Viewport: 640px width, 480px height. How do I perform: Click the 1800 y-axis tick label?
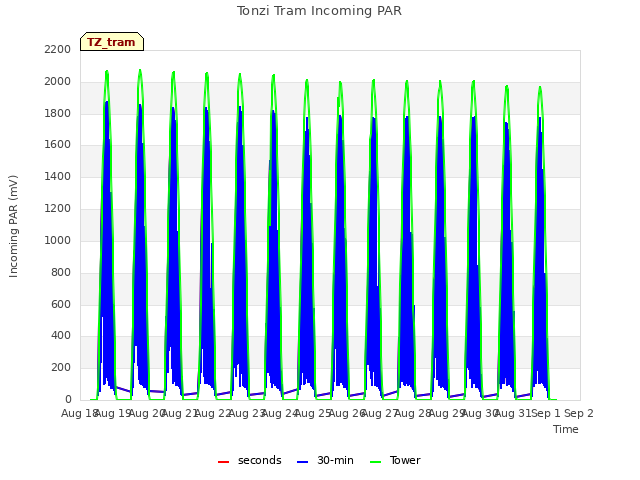pyautogui.click(x=58, y=113)
